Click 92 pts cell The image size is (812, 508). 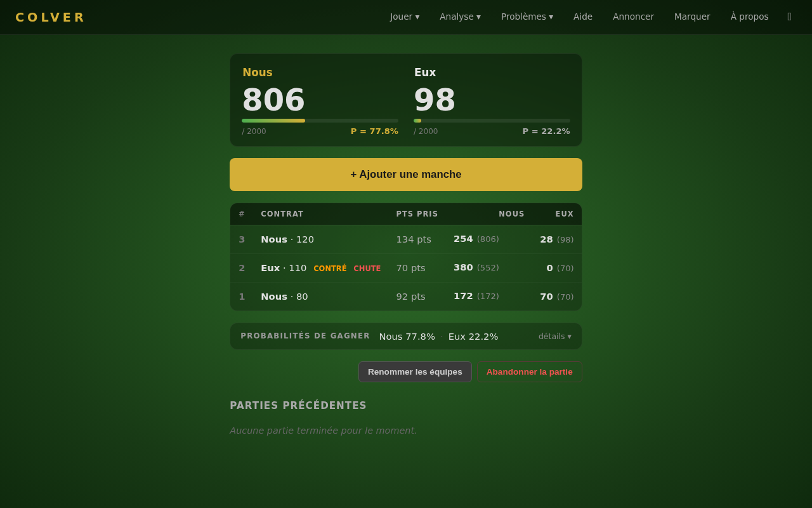coord(411,297)
